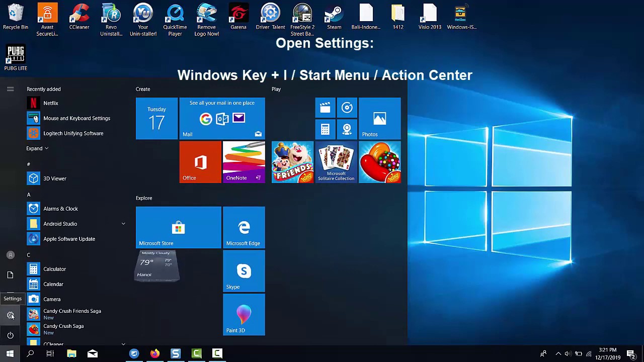
Task: Click the Explore group header
Action: [144, 198]
